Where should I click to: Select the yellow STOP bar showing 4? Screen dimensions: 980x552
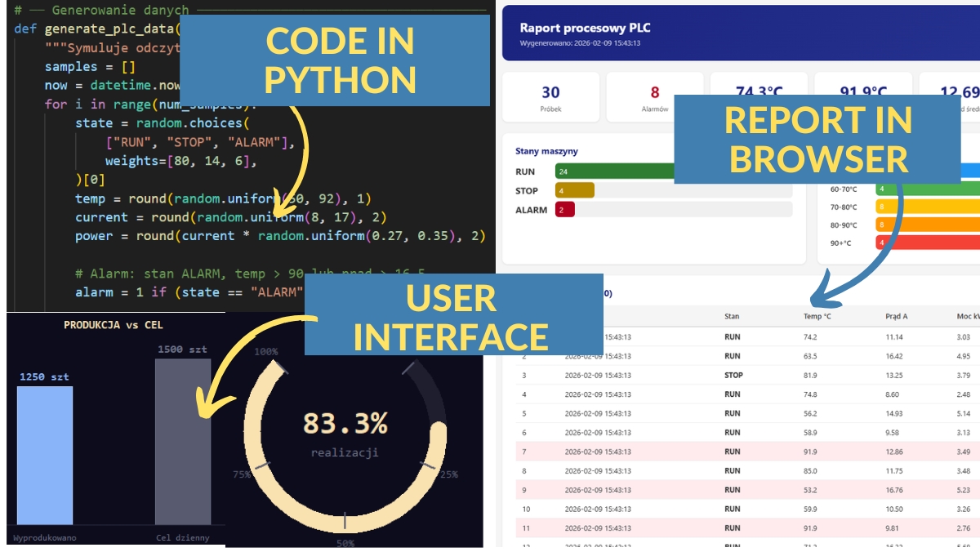(x=575, y=190)
